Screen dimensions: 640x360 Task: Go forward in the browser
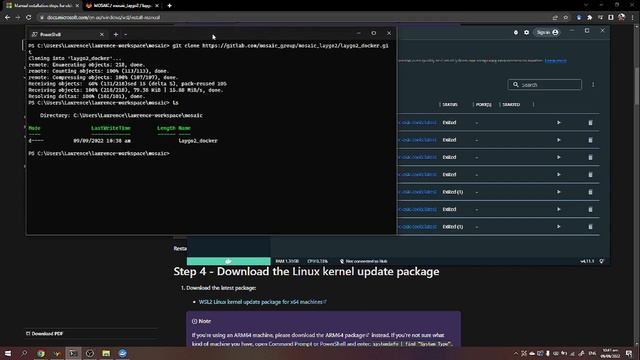click(x=18, y=18)
